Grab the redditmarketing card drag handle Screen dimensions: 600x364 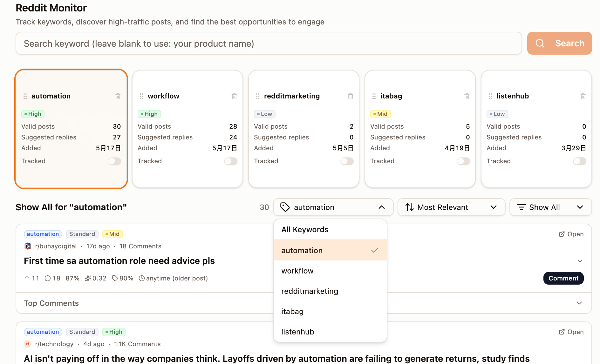point(258,96)
